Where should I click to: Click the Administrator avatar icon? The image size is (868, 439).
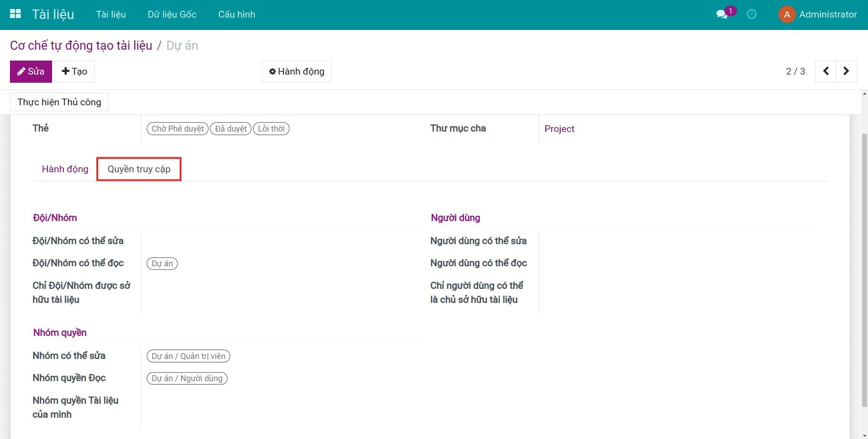[787, 14]
